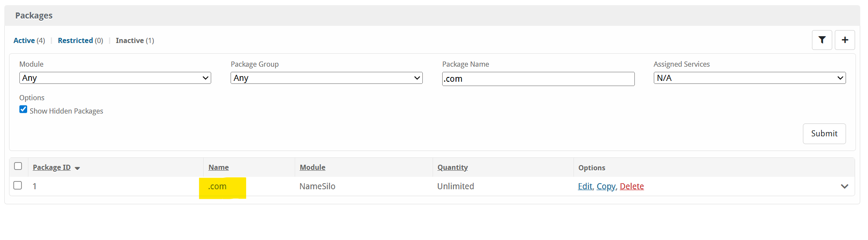The height and width of the screenshot is (240, 868).
Task: Select checkbox for package ID 1
Action: [x=18, y=185]
